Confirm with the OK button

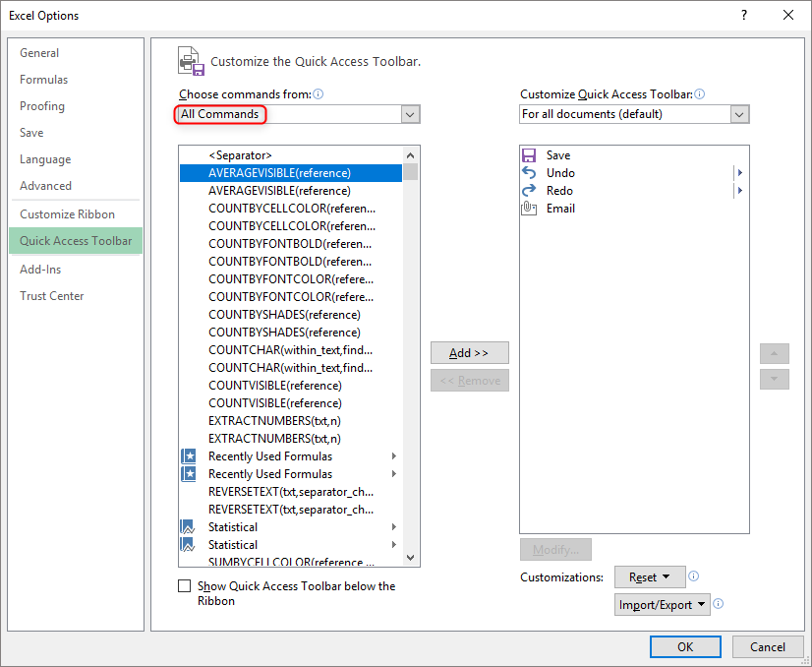point(685,646)
